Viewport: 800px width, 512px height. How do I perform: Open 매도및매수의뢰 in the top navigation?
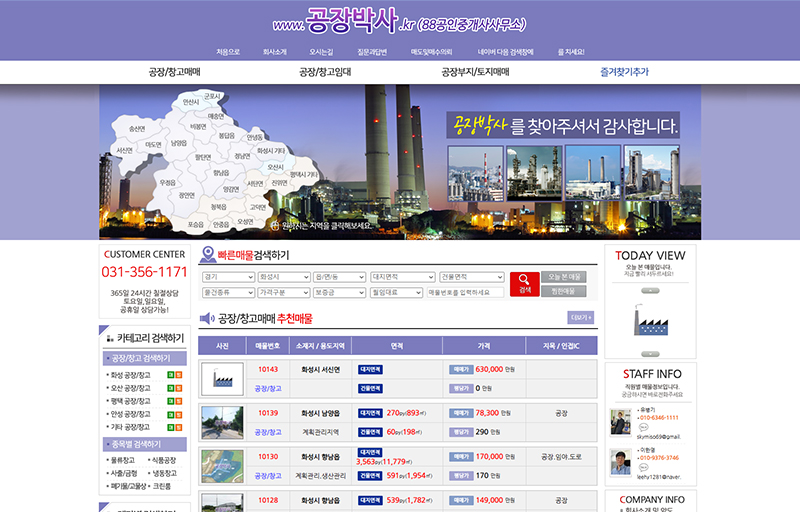coord(432,52)
